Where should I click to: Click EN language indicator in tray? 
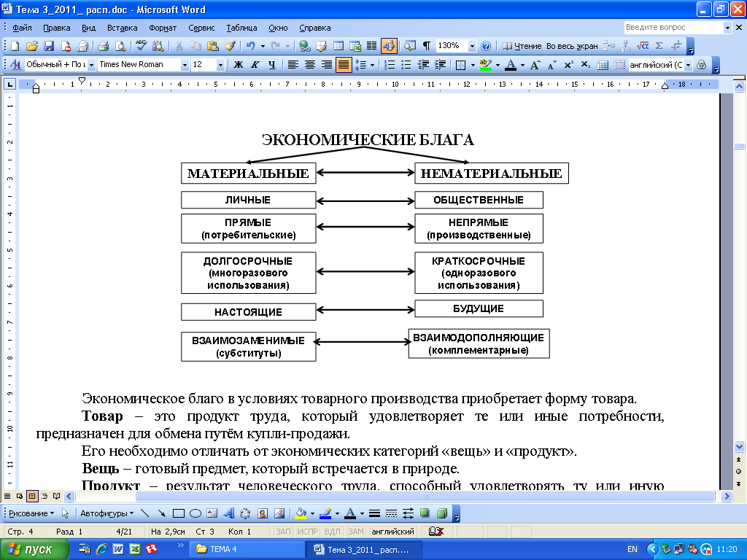[632, 549]
